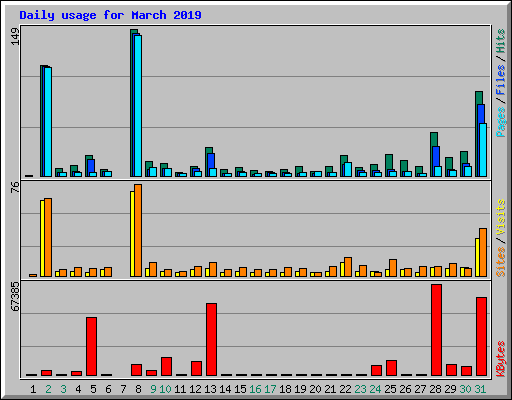Select the green hits bar for day 25
The image size is (512, 400).
click(389, 162)
